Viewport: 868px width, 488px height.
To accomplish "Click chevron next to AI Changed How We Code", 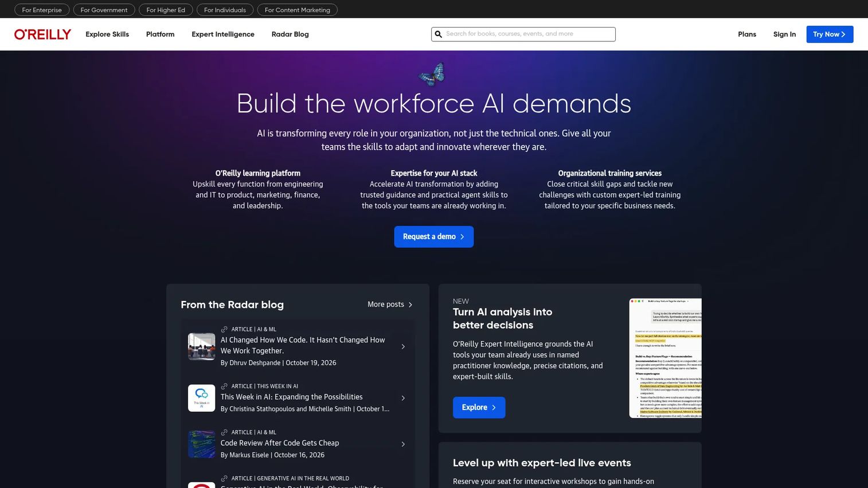I will click(403, 346).
